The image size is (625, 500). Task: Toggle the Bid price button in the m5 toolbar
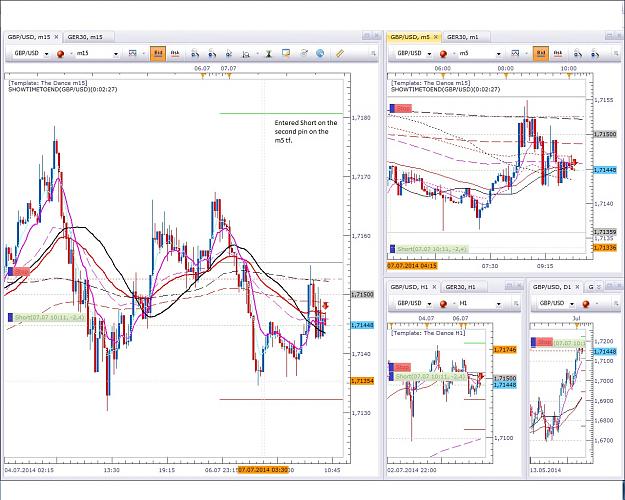[x=540, y=53]
